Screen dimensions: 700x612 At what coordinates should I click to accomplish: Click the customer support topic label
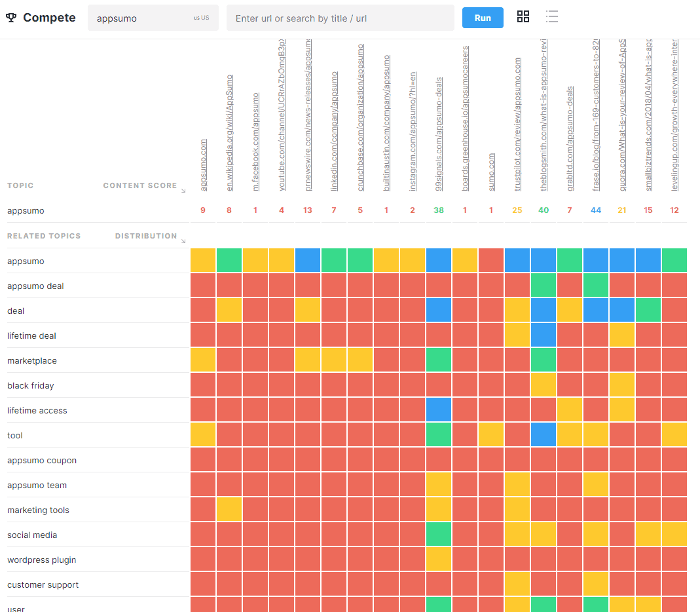(x=43, y=584)
